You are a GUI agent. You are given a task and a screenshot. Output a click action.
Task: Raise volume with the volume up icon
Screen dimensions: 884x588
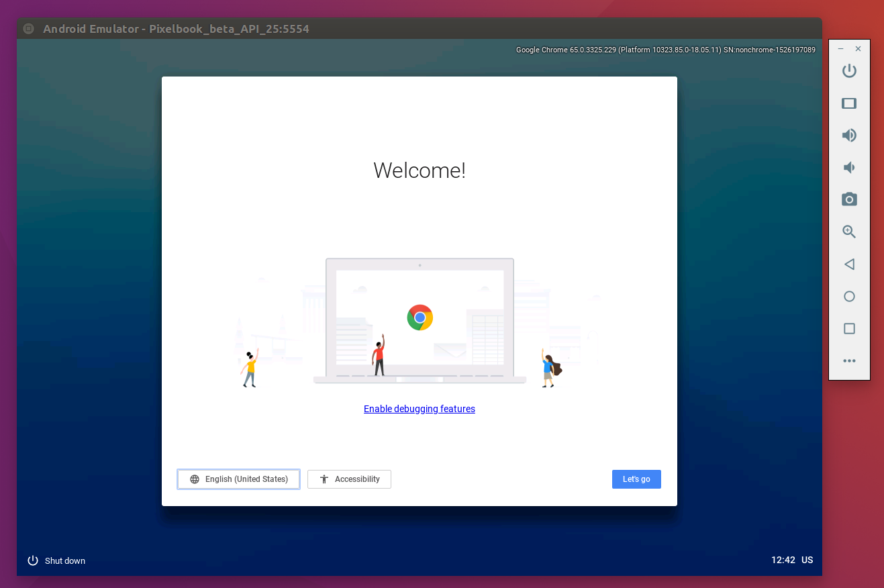pos(849,135)
